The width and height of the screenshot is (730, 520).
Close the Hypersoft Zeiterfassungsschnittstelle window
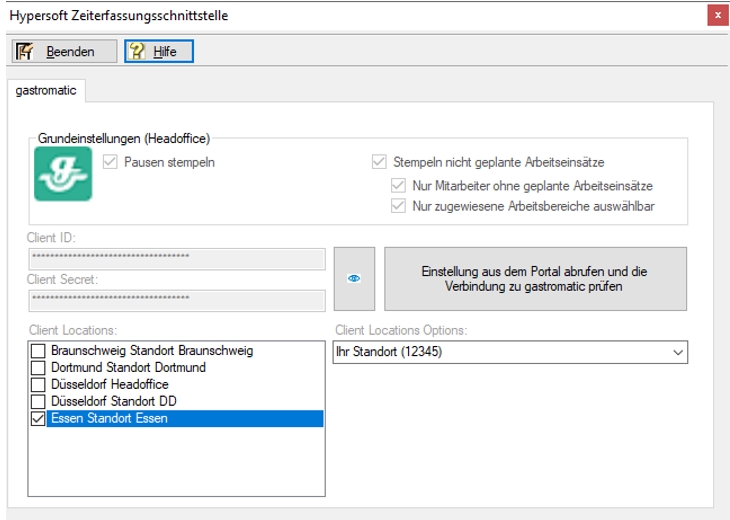point(717,15)
